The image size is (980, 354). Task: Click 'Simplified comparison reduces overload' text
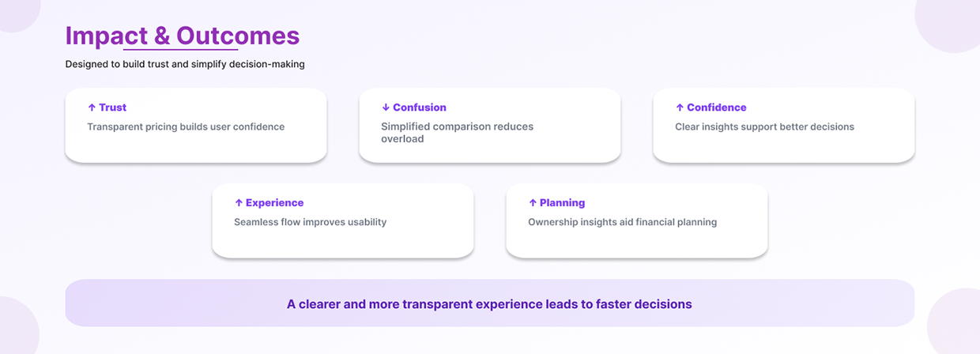point(458,133)
